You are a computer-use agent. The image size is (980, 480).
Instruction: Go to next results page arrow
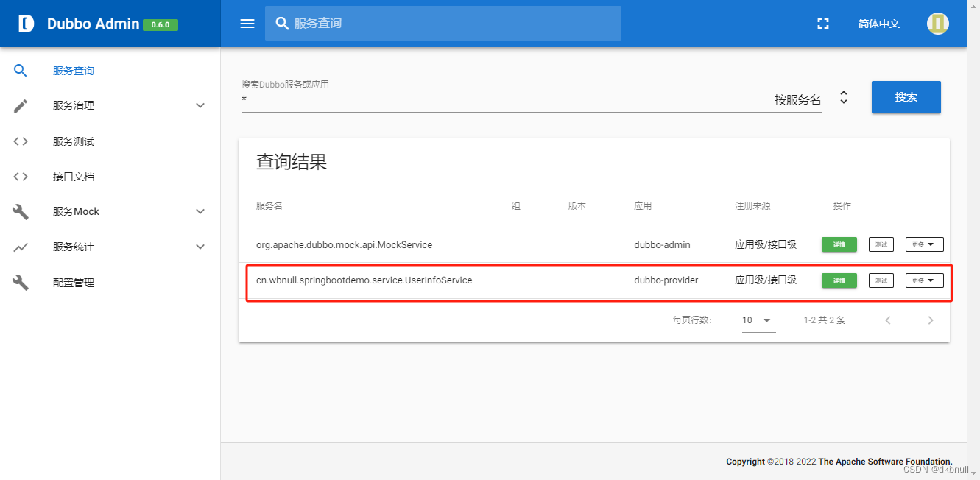pos(931,320)
